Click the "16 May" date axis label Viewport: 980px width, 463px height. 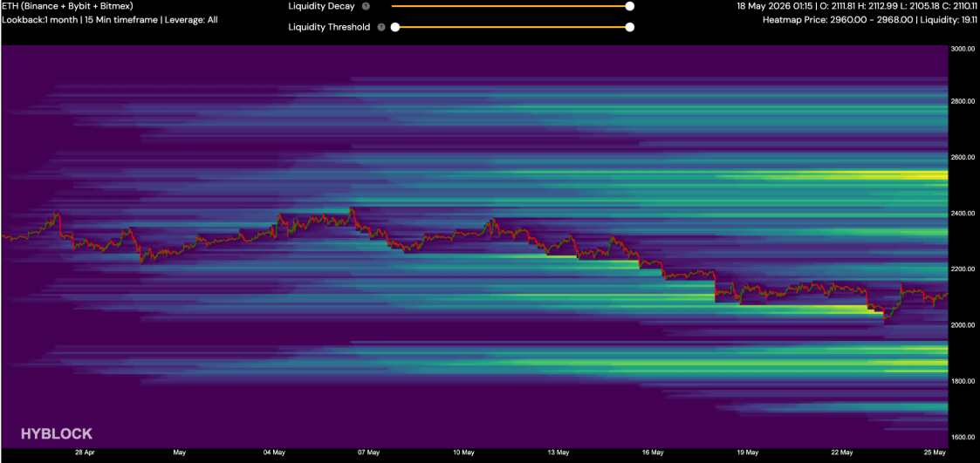click(x=653, y=452)
